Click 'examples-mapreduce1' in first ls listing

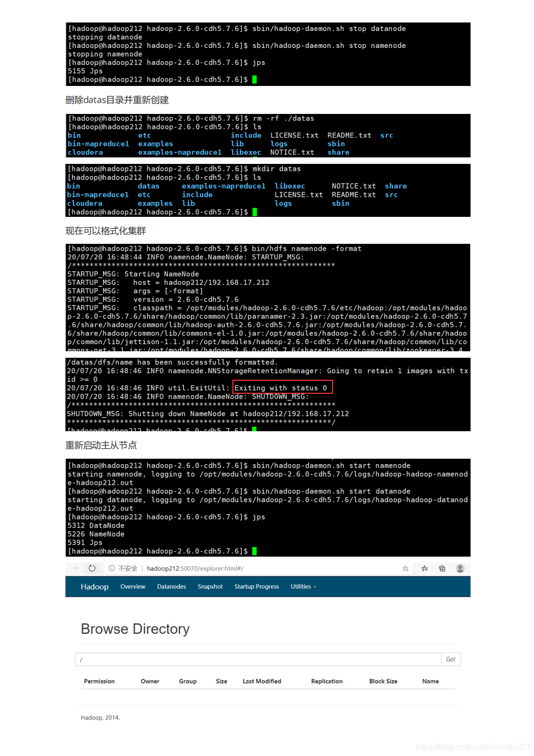pos(180,152)
